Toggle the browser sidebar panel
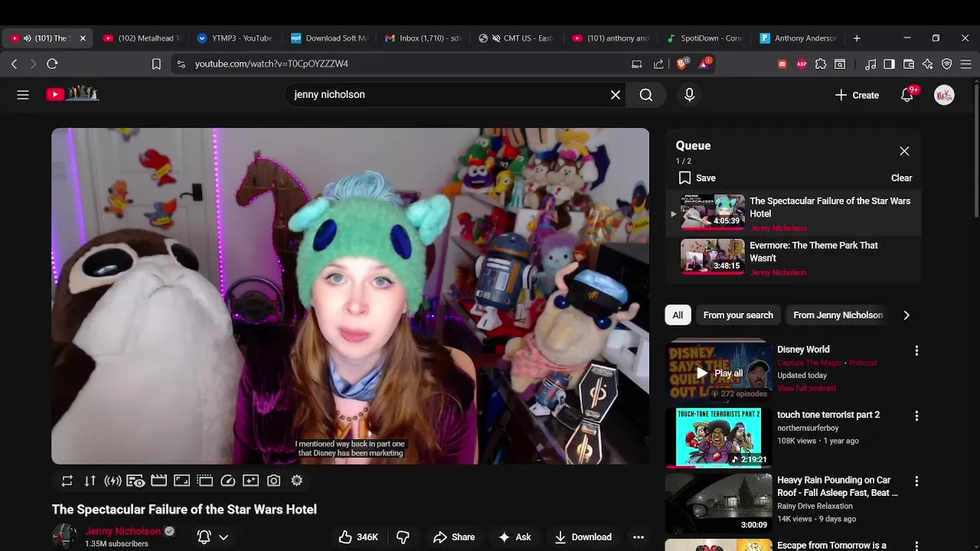 (889, 64)
